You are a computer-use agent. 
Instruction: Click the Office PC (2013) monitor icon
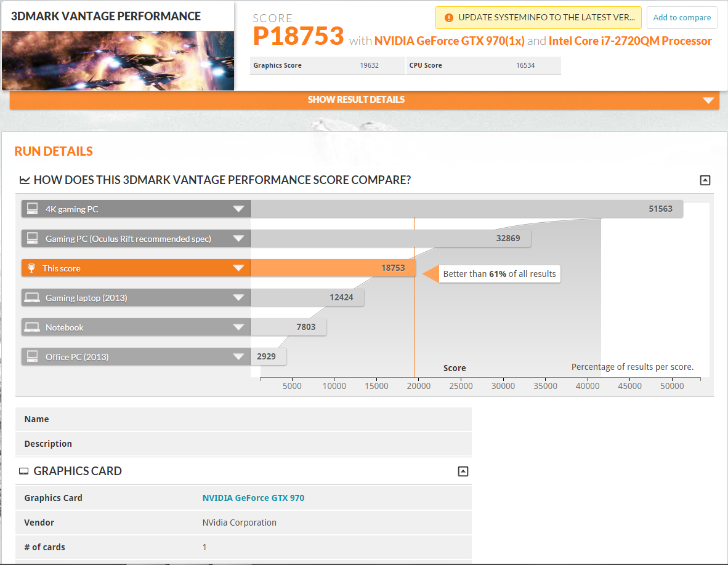point(33,356)
